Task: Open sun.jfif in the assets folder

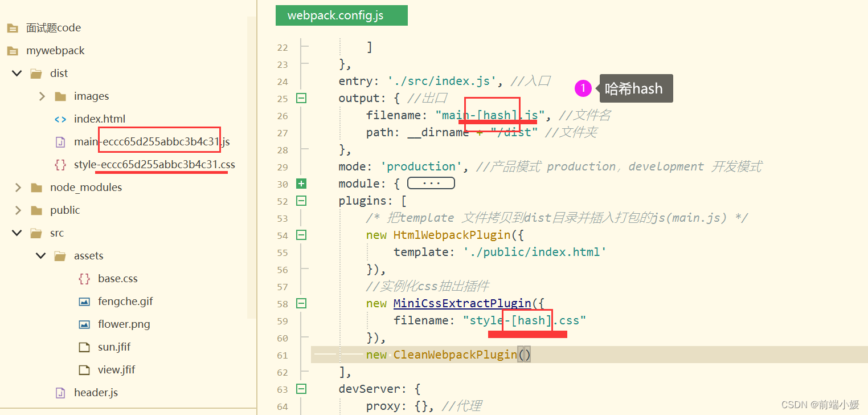Action: pyautogui.click(x=114, y=347)
